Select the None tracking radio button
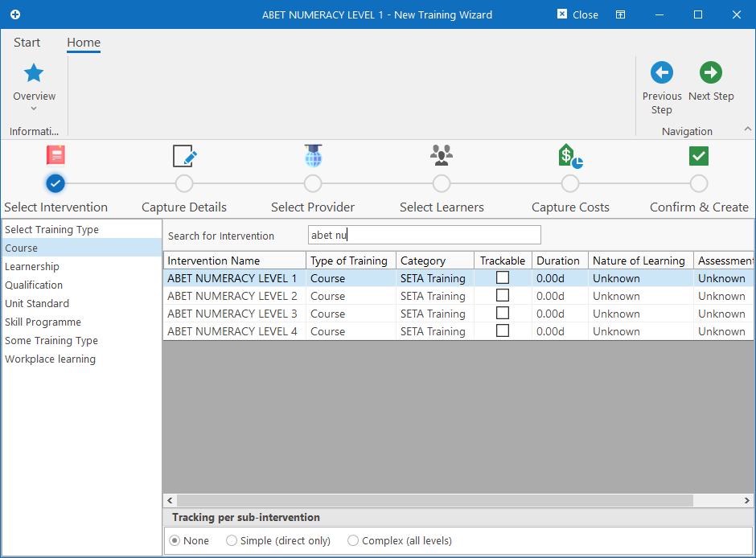The image size is (756, 558). (x=175, y=540)
